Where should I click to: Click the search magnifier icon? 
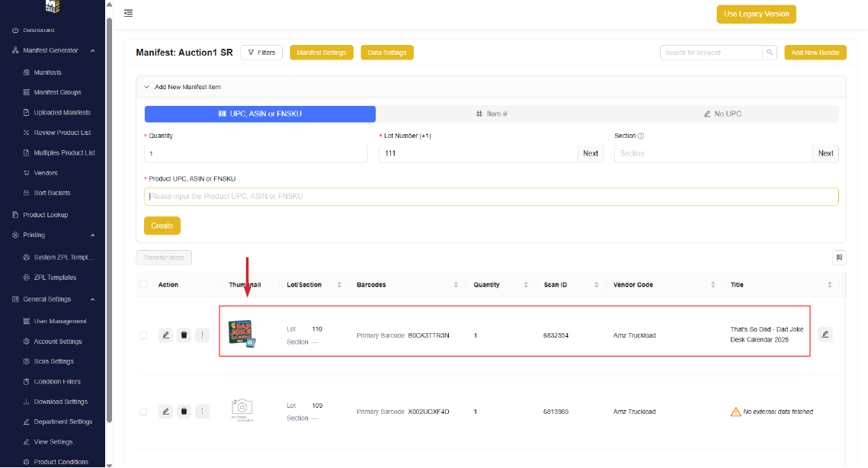pos(770,53)
